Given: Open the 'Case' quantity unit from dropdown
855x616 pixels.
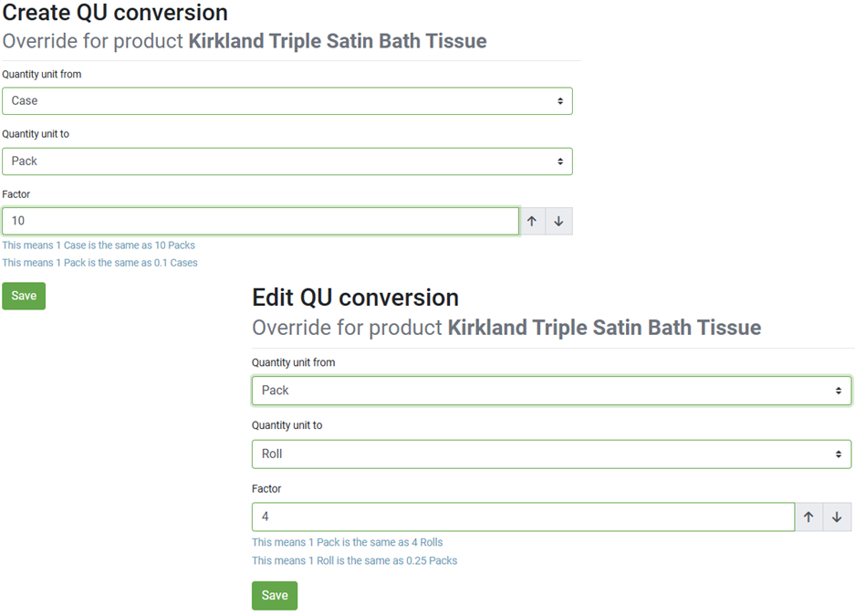Looking at the screenshot, I should coord(287,101).
